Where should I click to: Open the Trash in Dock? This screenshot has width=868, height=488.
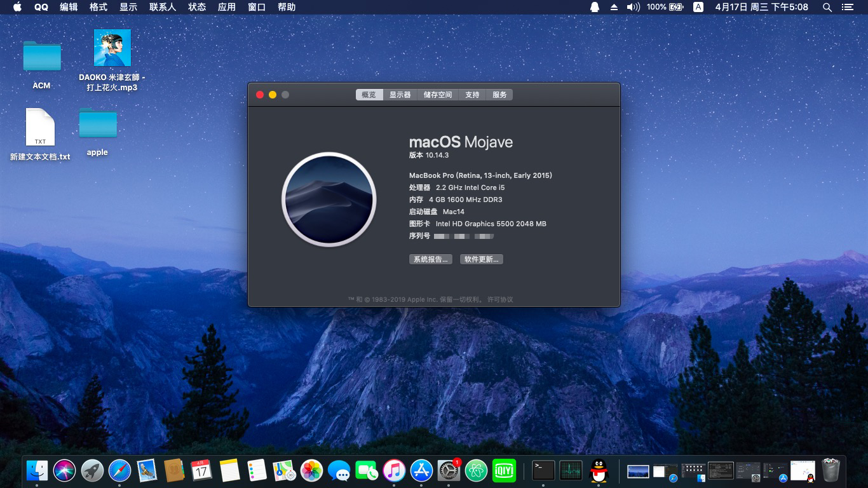(x=831, y=471)
